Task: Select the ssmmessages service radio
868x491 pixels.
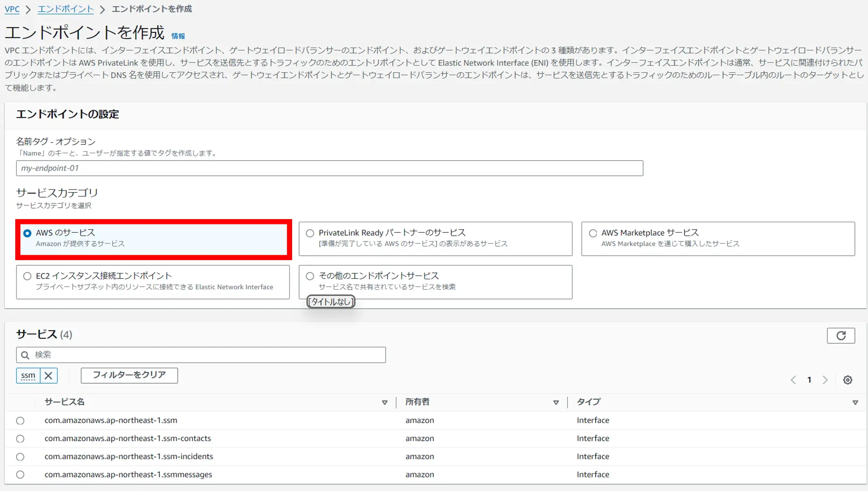Action: click(x=20, y=474)
